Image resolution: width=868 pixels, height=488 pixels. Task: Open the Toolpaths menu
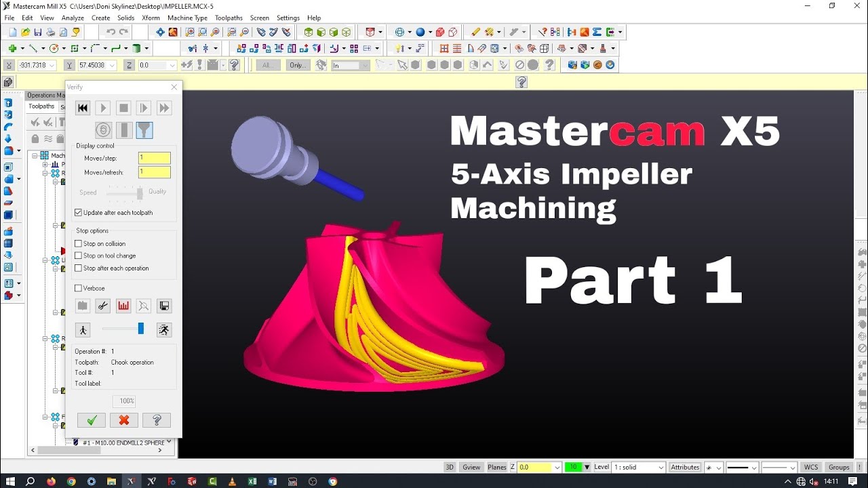tap(229, 18)
